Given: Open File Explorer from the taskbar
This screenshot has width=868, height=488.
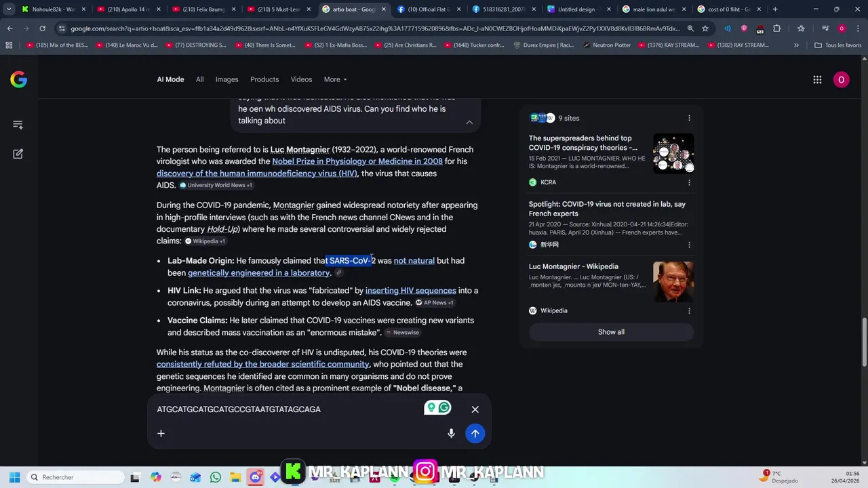Looking at the screenshot, I should [x=235, y=477].
